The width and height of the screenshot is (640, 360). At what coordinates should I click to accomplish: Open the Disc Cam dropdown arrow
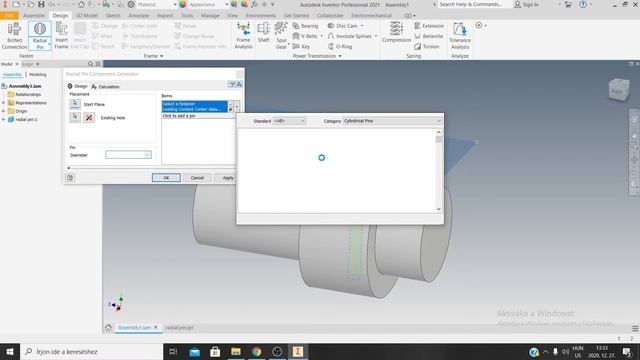point(362,26)
